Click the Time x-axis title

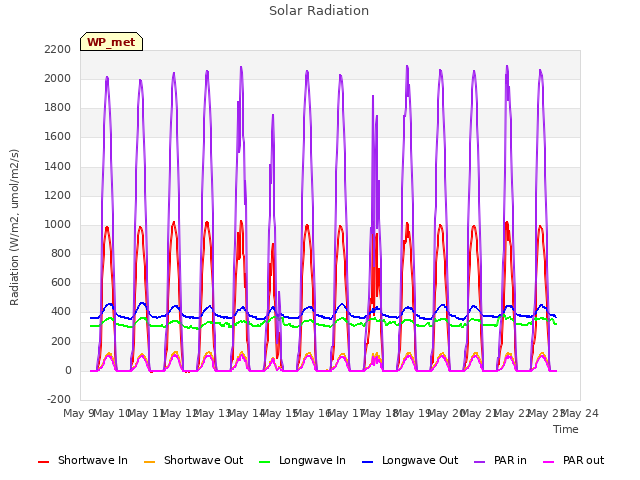coord(566,429)
